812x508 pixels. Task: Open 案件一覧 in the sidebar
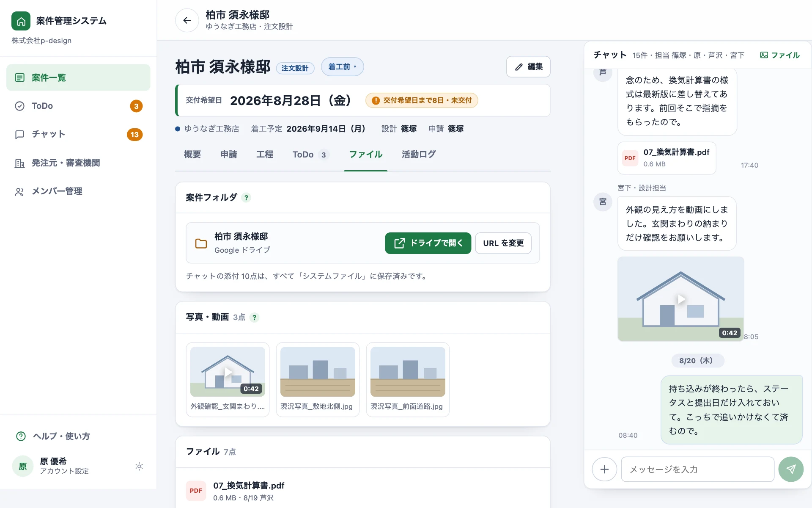pos(78,77)
